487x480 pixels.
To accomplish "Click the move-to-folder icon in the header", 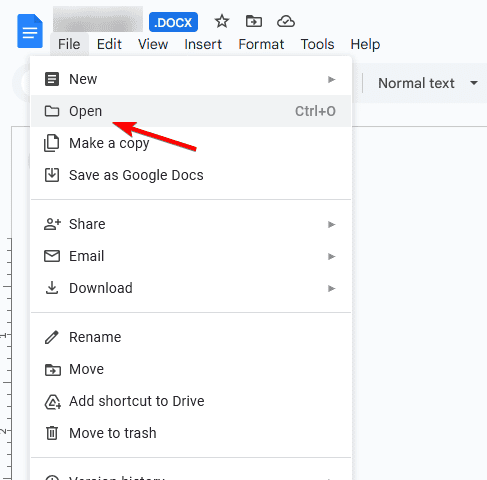I will 254,22.
